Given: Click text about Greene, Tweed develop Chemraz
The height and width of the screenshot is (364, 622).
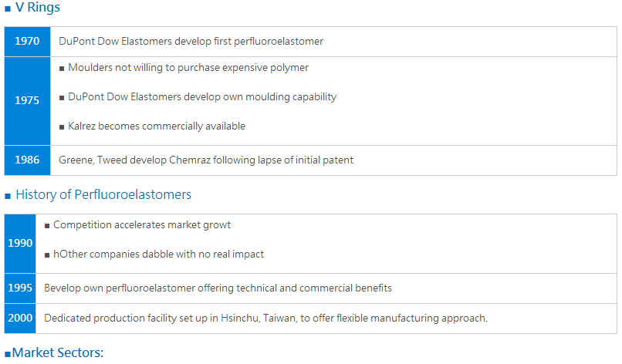Looking at the screenshot, I should pos(206,160).
